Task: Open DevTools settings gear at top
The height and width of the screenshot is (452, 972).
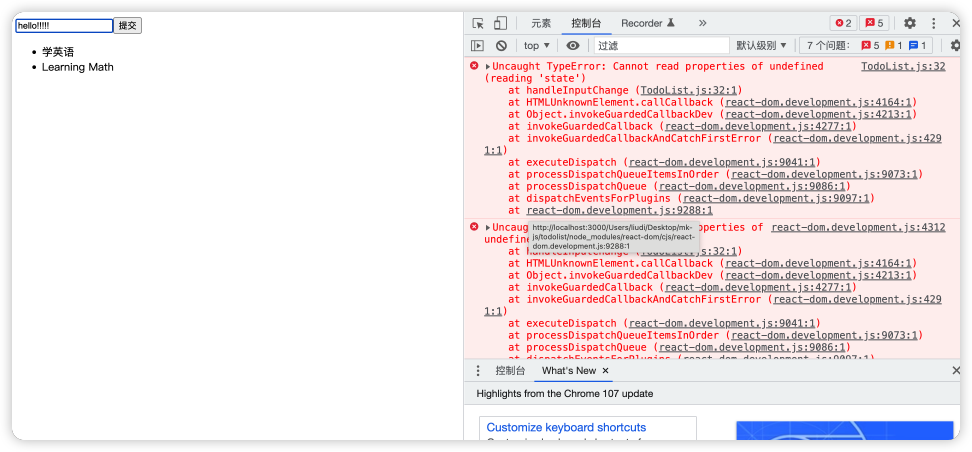Action: (909, 24)
